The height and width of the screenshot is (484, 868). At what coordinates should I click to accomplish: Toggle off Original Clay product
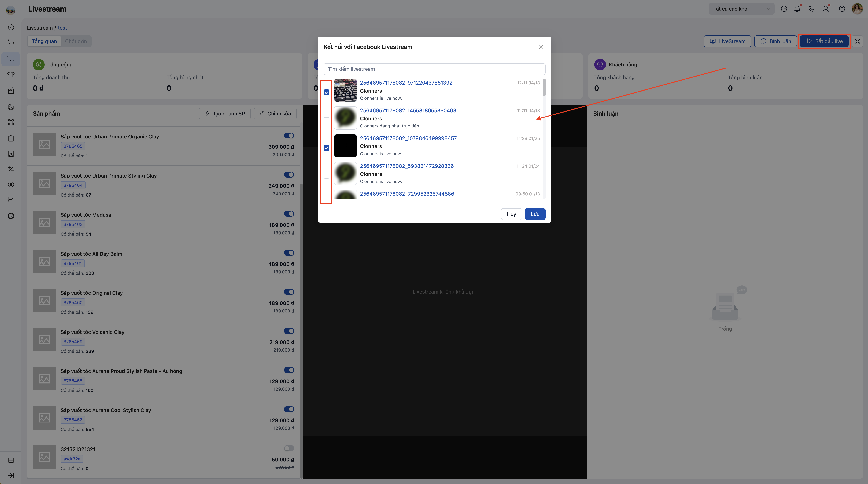click(x=289, y=292)
